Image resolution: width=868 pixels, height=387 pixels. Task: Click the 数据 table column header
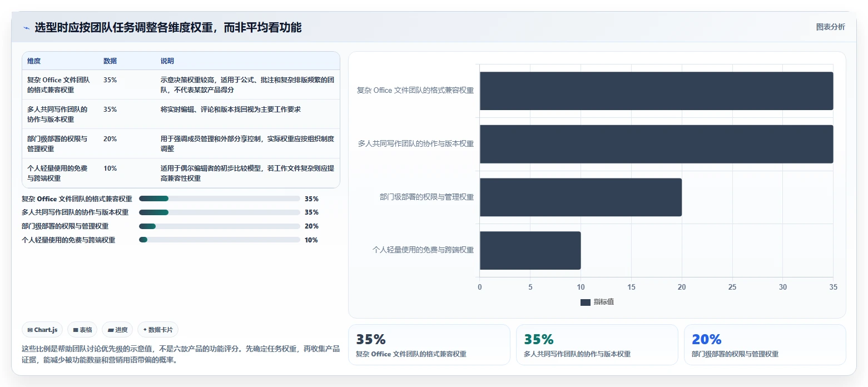coord(110,61)
